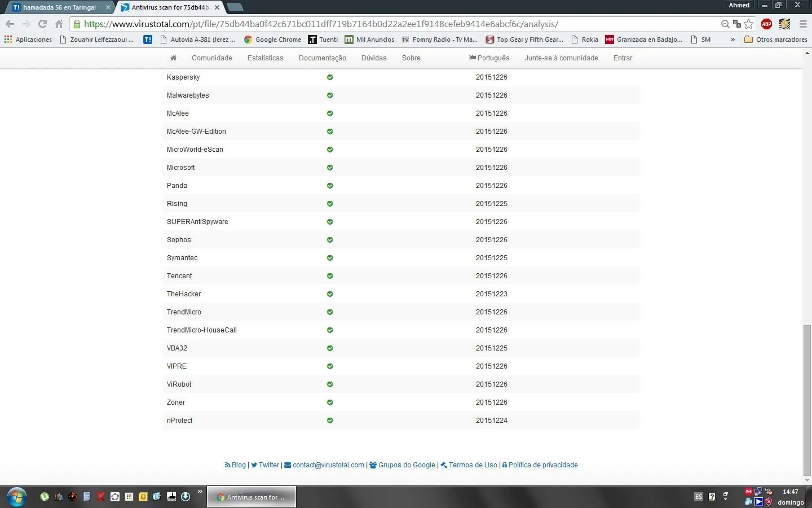Open the MEGA tray icon
Screen dimensions: 812x508
749,492
